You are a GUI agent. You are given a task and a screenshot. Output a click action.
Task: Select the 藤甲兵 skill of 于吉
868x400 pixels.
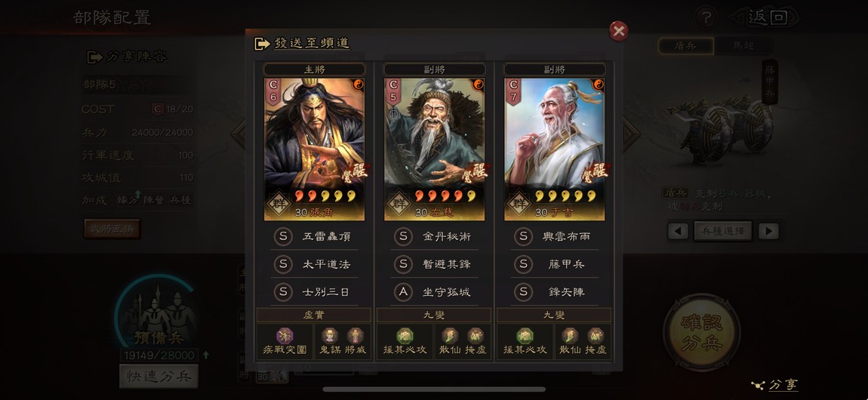[555, 264]
